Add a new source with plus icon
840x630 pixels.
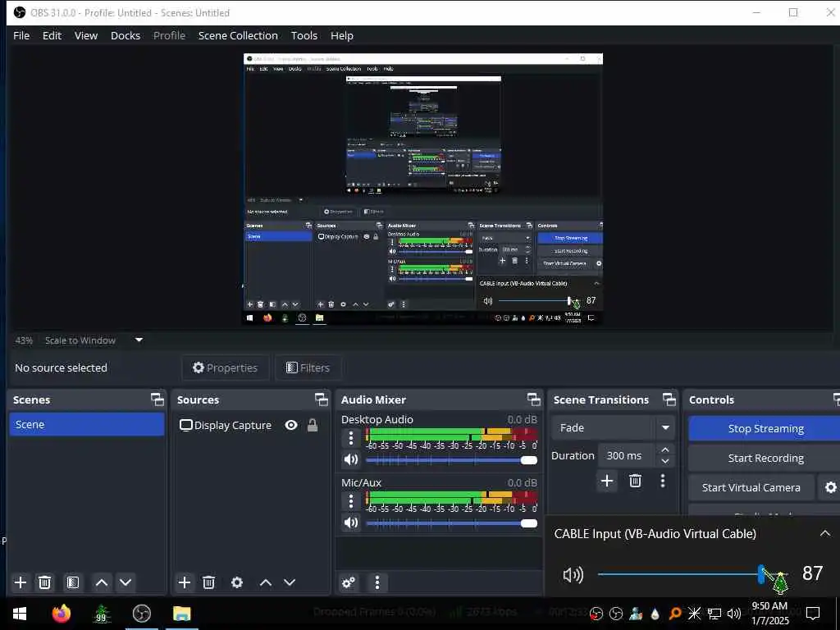point(185,582)
